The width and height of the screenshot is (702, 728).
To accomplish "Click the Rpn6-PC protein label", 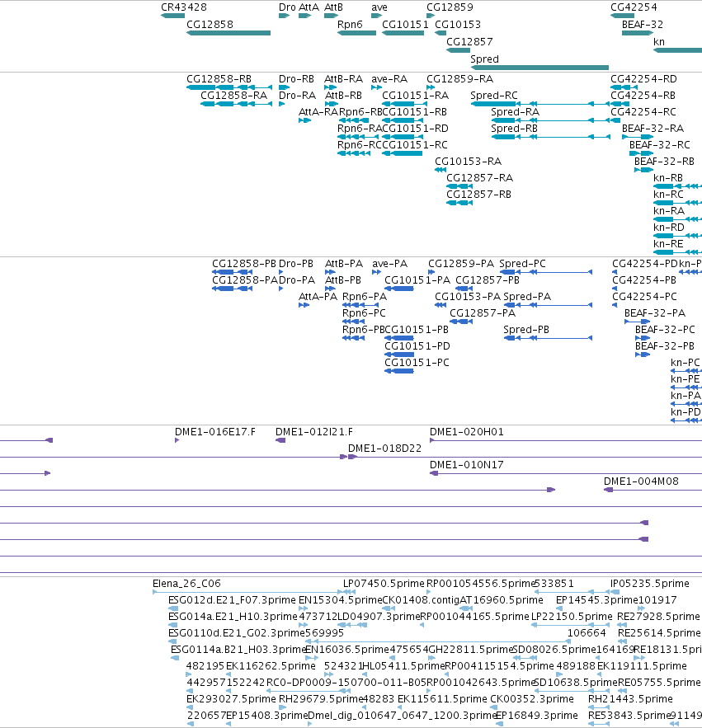I will coord(364,313).
